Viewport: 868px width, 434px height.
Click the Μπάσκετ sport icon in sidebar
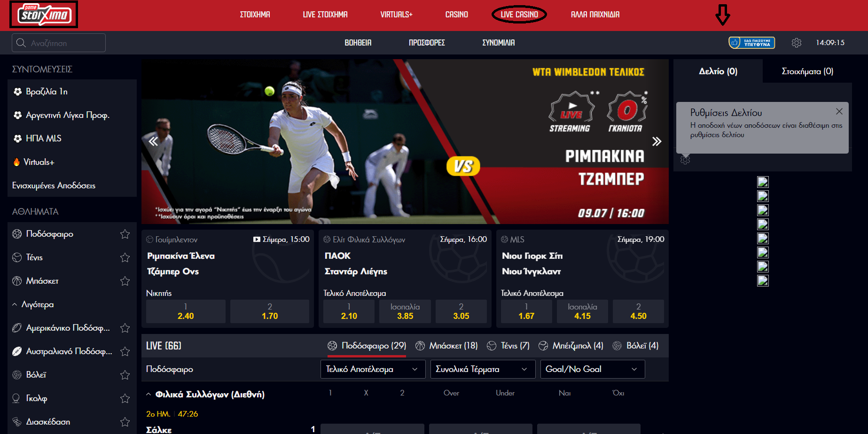click(17, 281)
